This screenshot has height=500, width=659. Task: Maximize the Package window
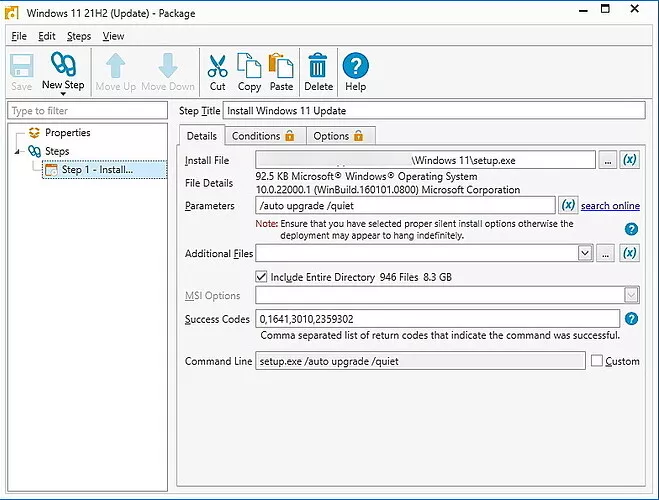(605, 9)
